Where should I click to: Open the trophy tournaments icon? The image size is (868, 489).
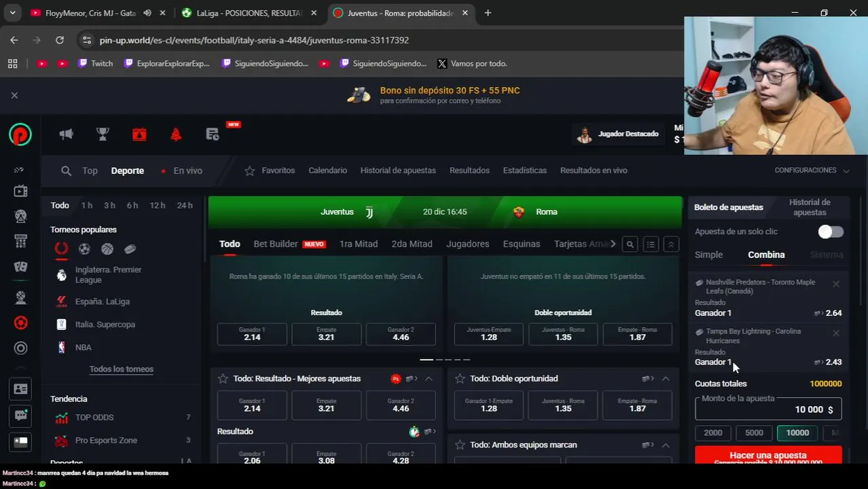coord(103,134)
